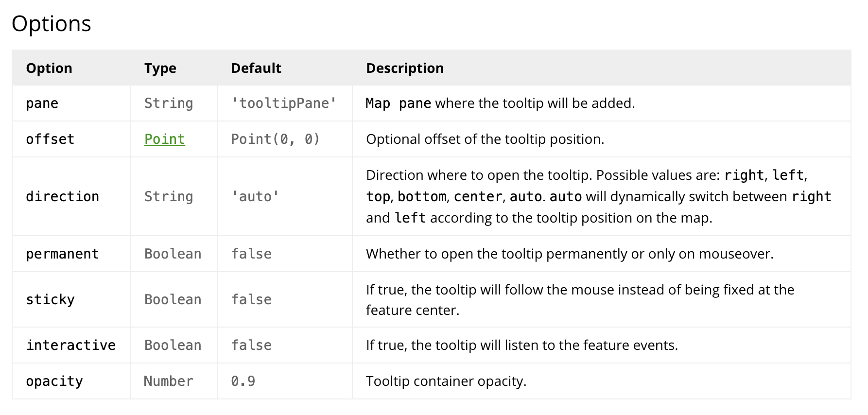
Task: Click the sticky option name
Action: (50, 300)
